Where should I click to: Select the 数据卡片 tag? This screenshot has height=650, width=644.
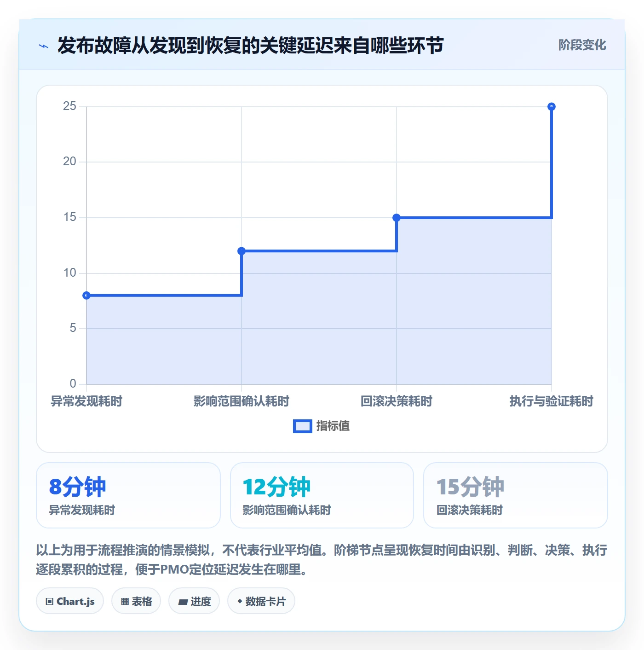(261, 601)
